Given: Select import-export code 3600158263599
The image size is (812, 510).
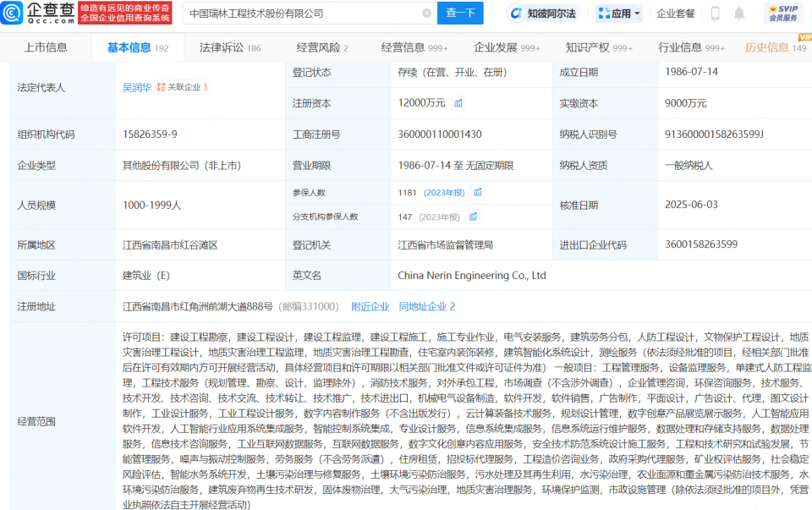Looking at the screenshot, I should pos(700,244).
